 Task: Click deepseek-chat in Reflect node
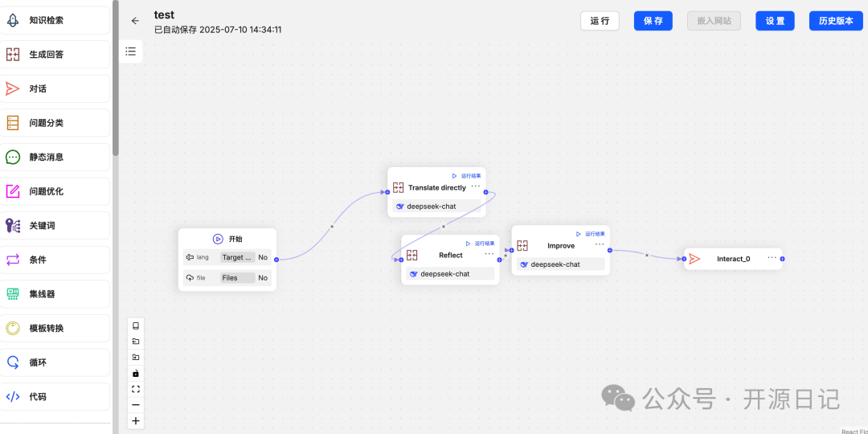[451, 274]
